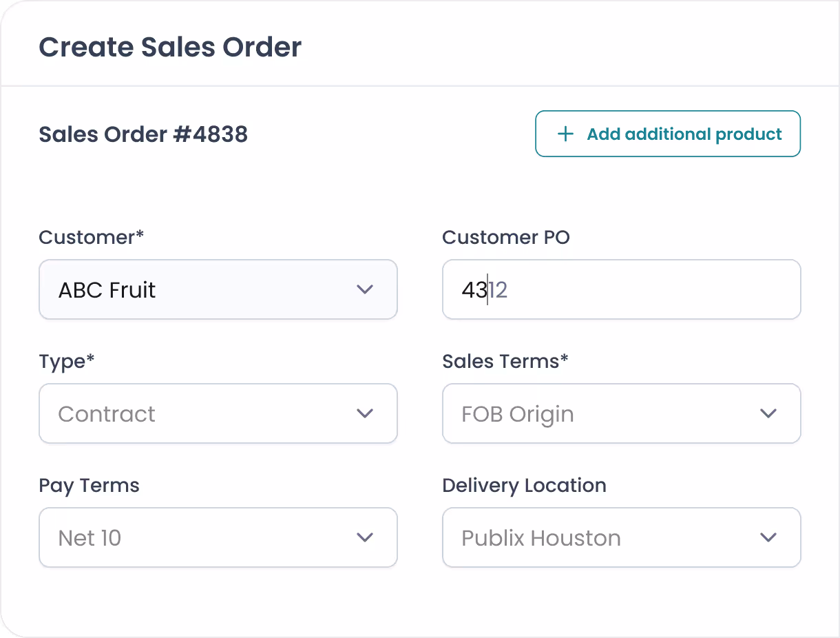
Task: Click the plus icon on Add additional product
Action: point(565,134)
